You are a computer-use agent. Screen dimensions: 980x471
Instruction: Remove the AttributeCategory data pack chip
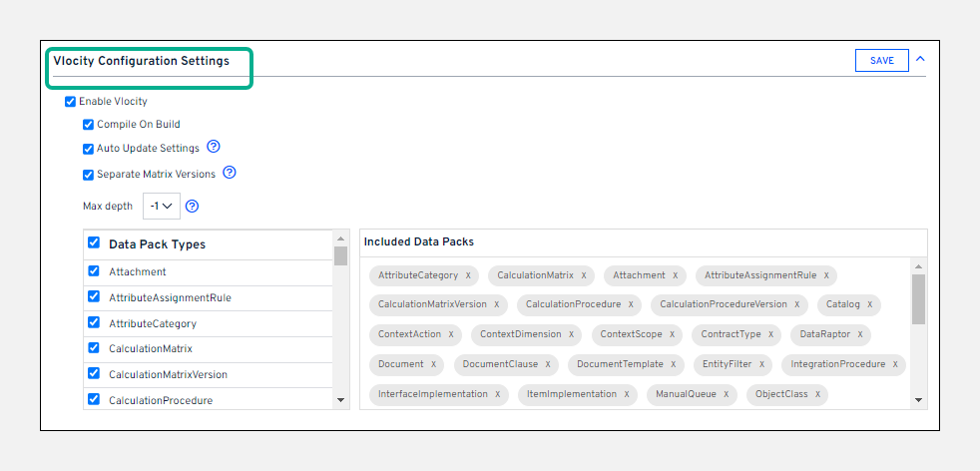tap(468, 275)
